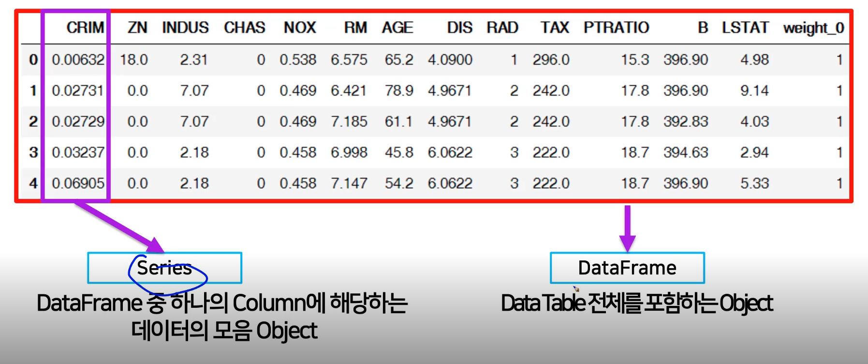Image resolution: width=868 pixels, height=364 pixels.
Task: Click the AGE value 45.8
Action: (399, 152)
